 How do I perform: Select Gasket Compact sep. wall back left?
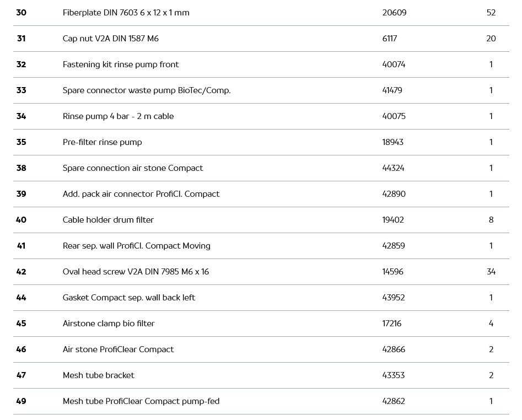[x=128, y=298]
